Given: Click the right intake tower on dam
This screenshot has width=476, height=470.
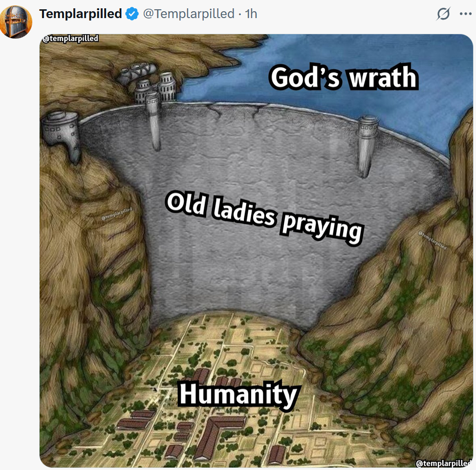Looking at the screenshot, I should [x=368, y=146].
